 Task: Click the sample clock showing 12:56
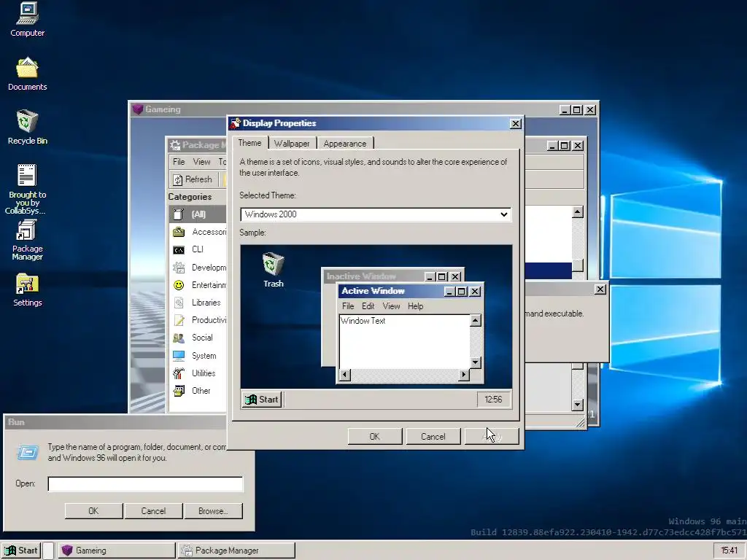tap(494, 400)
